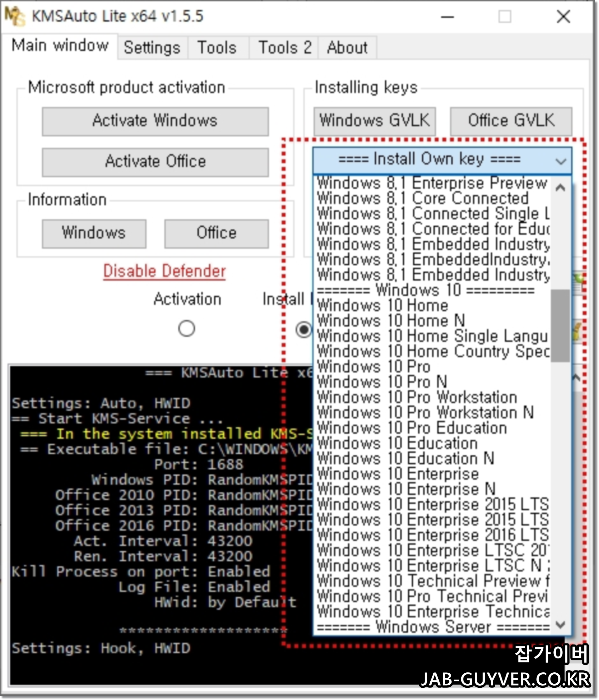The width and height of the screenshot is (599, 700).
Task: Select Windows 10 Pro N
Action: (432, 382)
